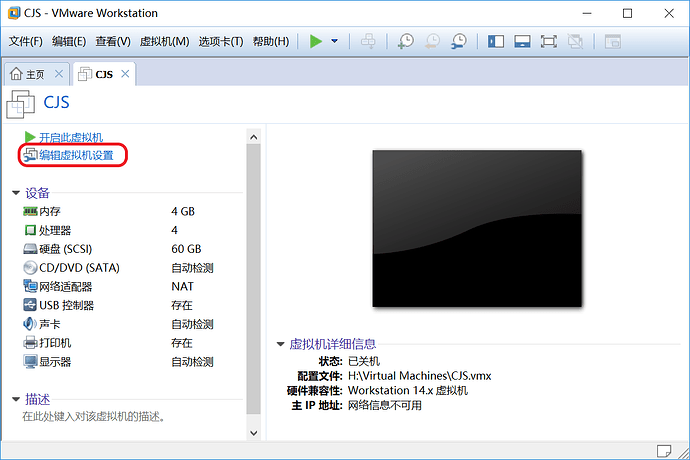Click the green power-on play icon in toolbar
The height and width of the screenshot is (460, 690).
click(x=316, y=41)
